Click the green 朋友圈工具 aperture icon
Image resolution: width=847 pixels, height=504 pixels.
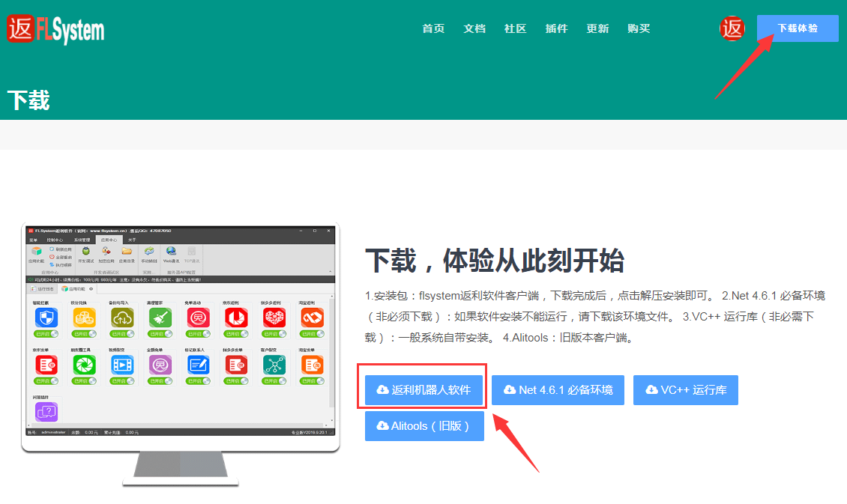coord(84,365)
